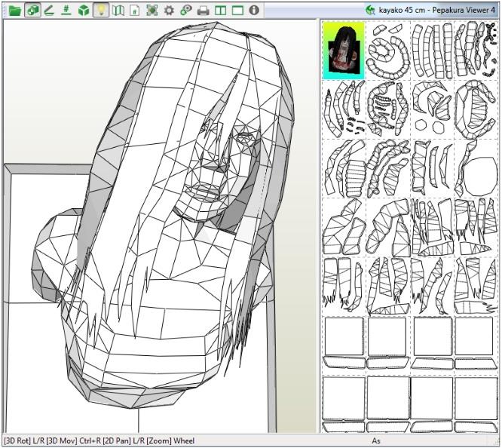Open settings with the gear icon
This screenshot has height=448, width=502.
coord(169,11)
